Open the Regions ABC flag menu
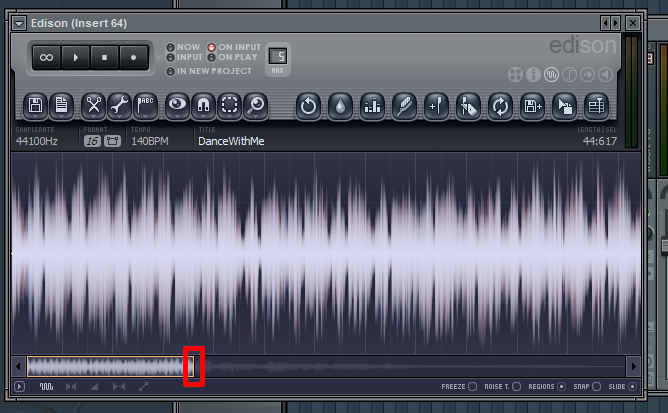The image size is (668, 413). pos(146,106)
